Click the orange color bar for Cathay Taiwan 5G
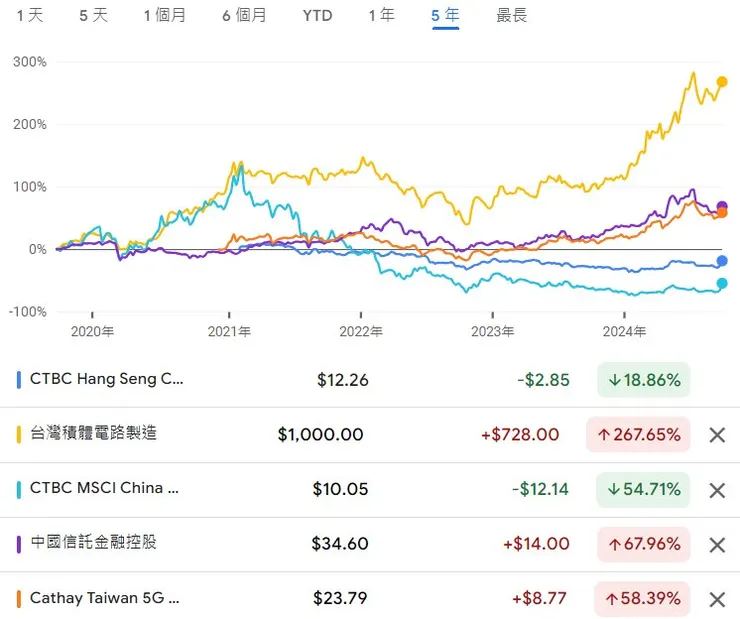This screenshot has width=740, height=619. pos(19,599)
